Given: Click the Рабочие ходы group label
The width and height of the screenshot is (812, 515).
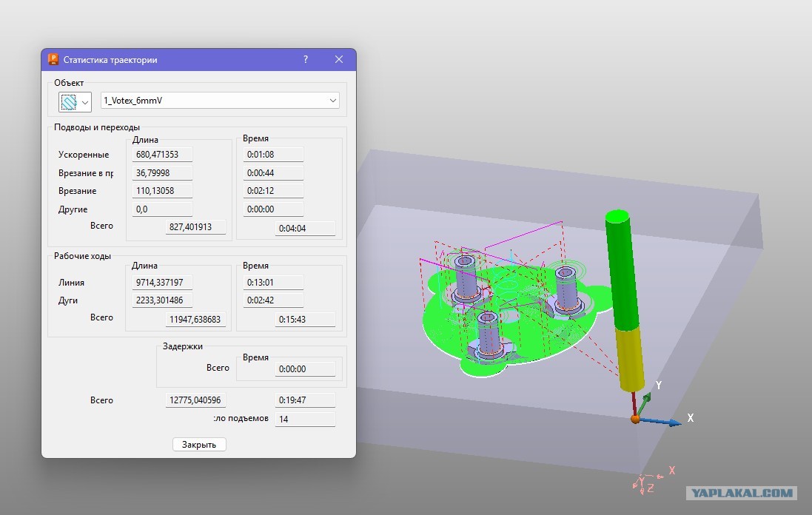Looking at the screenshot, I should pos(82,256).
